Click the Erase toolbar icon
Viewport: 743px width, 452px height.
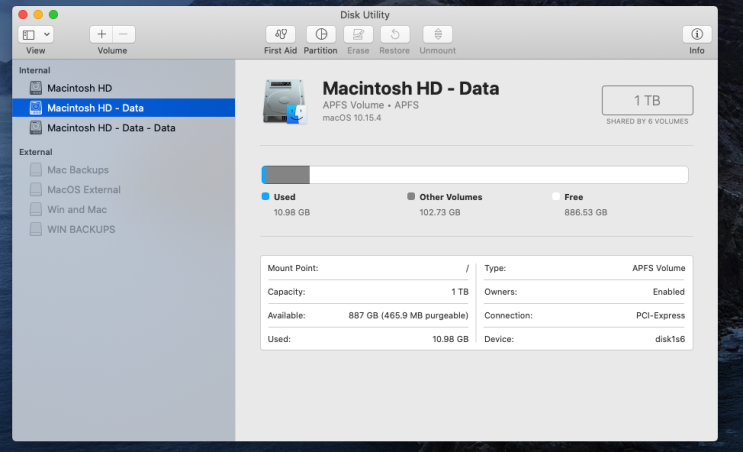[359, 35]
